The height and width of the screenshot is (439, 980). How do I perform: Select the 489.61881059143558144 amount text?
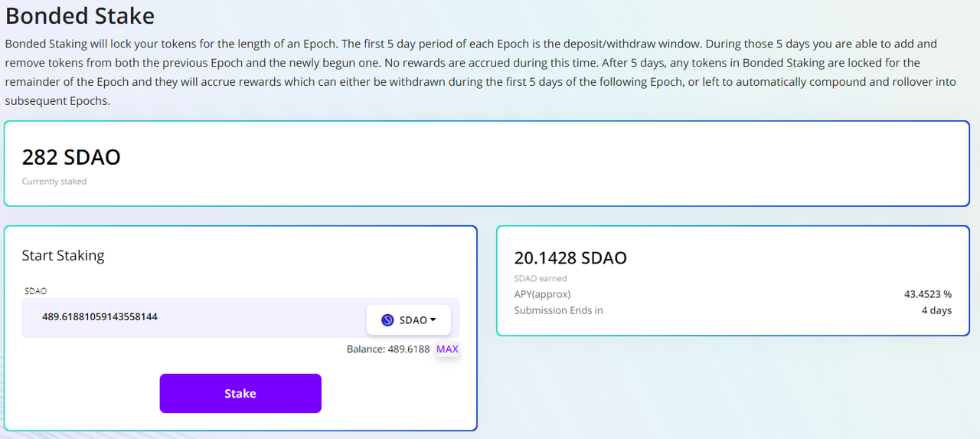pos(100,316)
